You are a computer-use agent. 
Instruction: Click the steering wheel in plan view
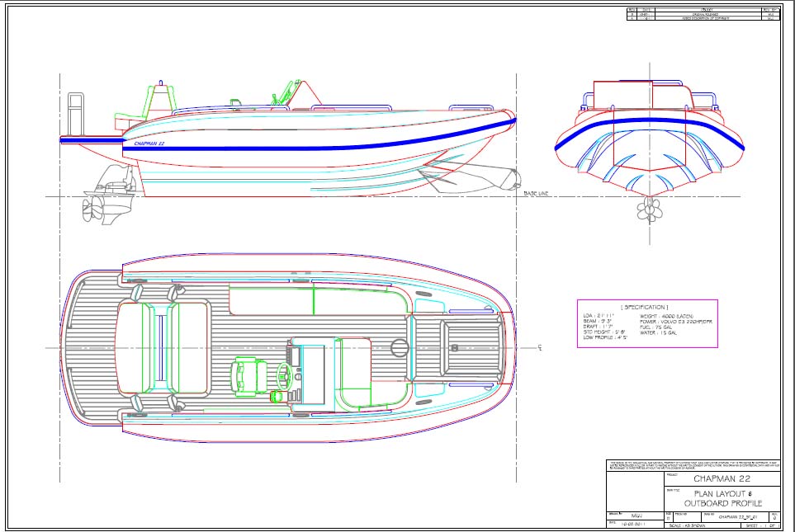coord(282,376)
